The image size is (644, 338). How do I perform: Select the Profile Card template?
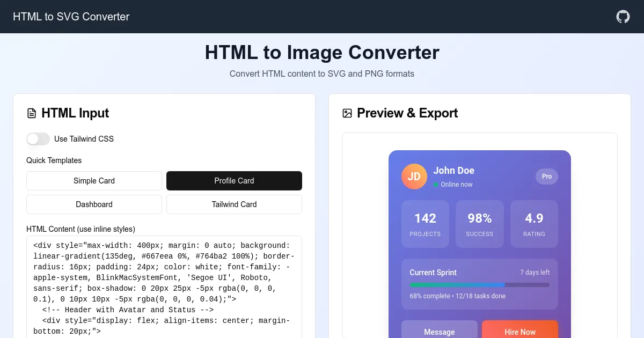click(x=234, y=181)
